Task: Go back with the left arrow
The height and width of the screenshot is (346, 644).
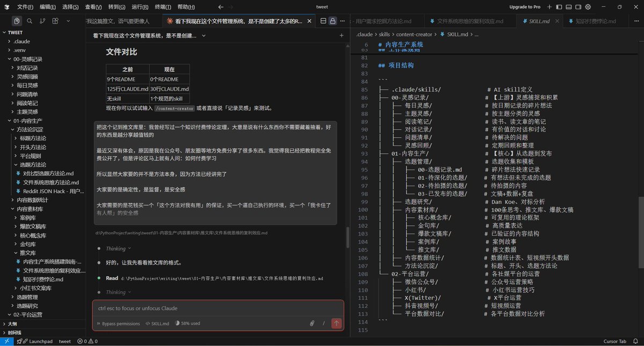Action: pyautogui.click(x=221, y=7)
